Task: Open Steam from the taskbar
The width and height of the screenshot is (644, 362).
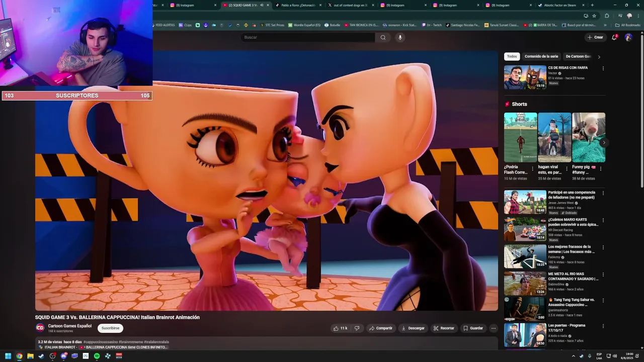Action: click(41, 356)
